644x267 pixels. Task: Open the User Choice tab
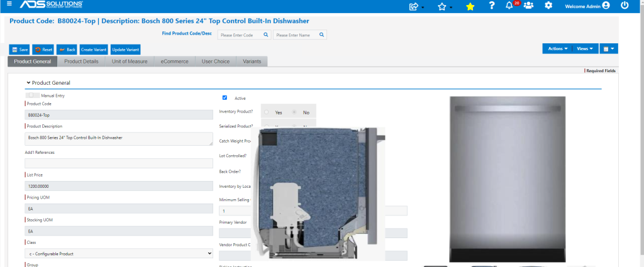pyautogui.click(x=216, y=62)
